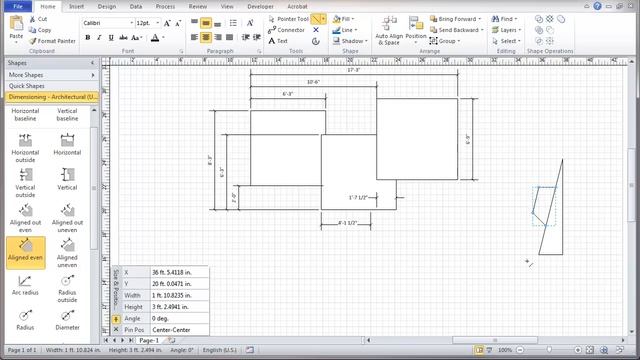
Task: Open the Calibri font name dropdown
Action: (132, 23)
